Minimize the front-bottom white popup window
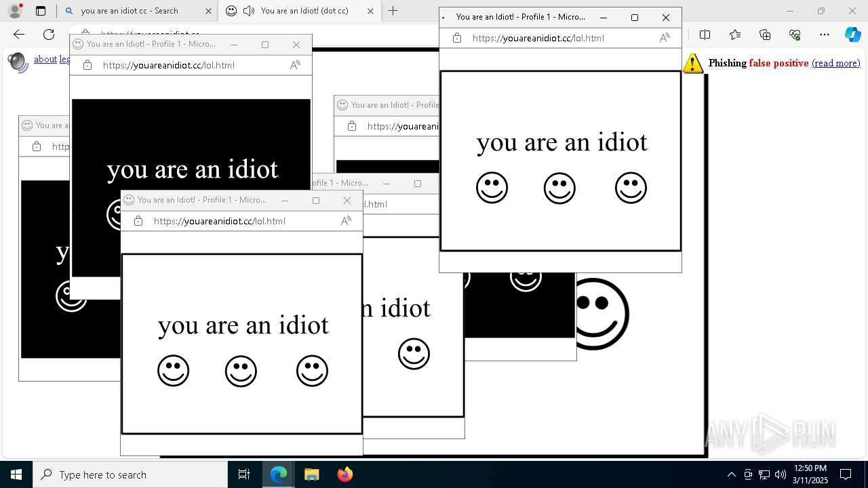The image size is (868, 488). pos(285,201)
